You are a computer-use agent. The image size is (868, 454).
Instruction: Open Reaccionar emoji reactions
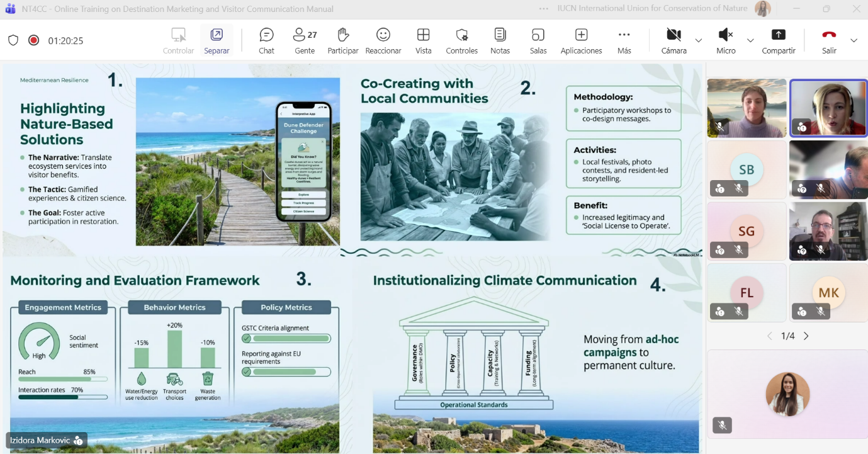pos(383,41)
